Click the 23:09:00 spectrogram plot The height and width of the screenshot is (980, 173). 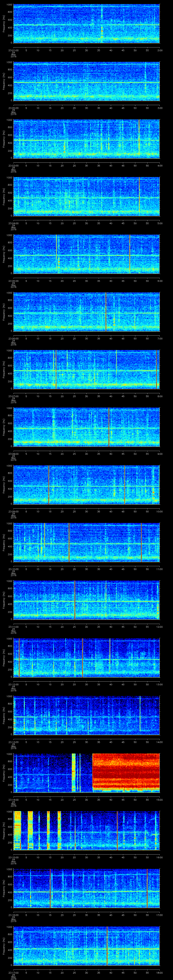point(87,485)
